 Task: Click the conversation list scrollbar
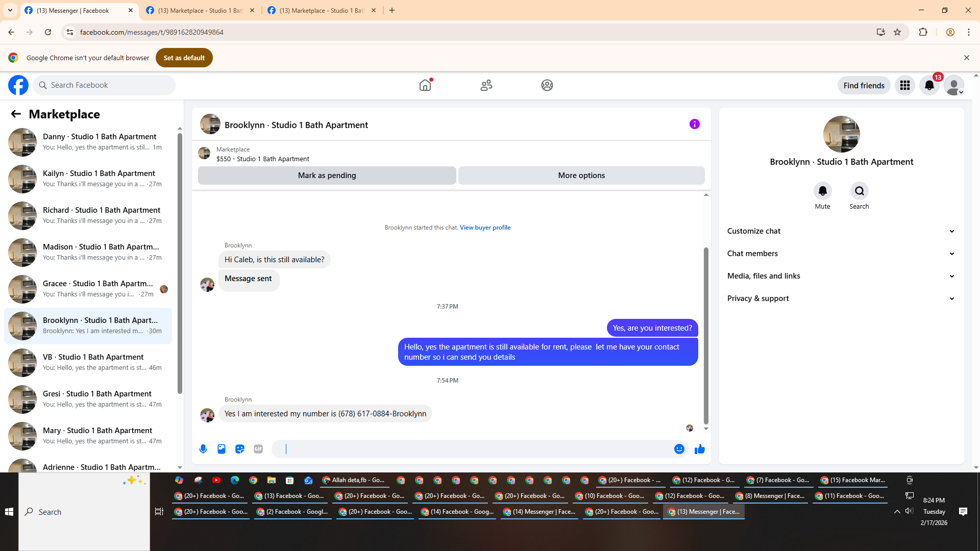pos(180,263)
